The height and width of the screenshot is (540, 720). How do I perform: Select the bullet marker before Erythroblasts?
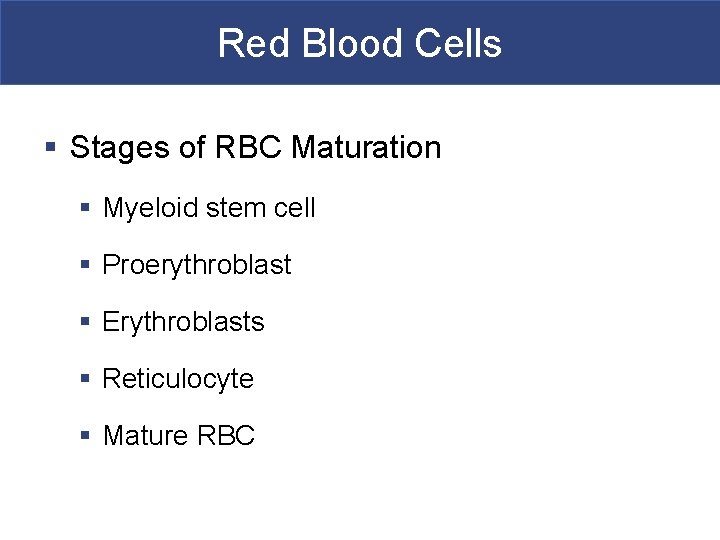(x=86, y=322)
